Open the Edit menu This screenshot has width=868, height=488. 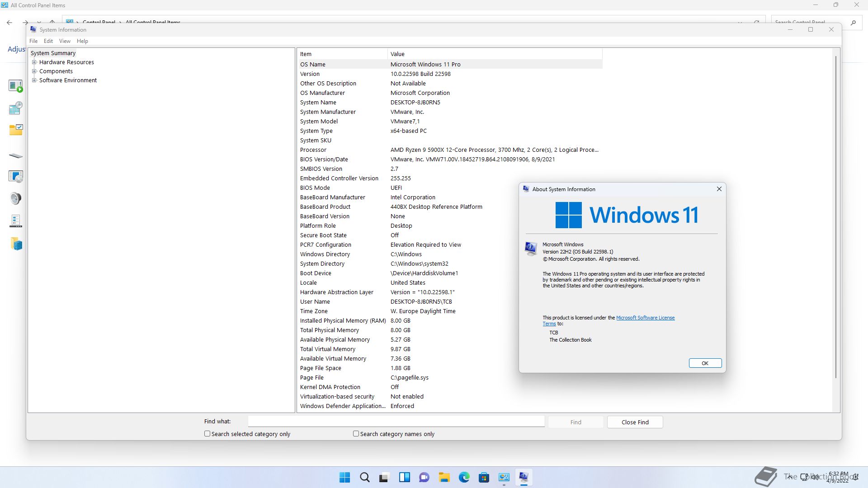point(48,41)
